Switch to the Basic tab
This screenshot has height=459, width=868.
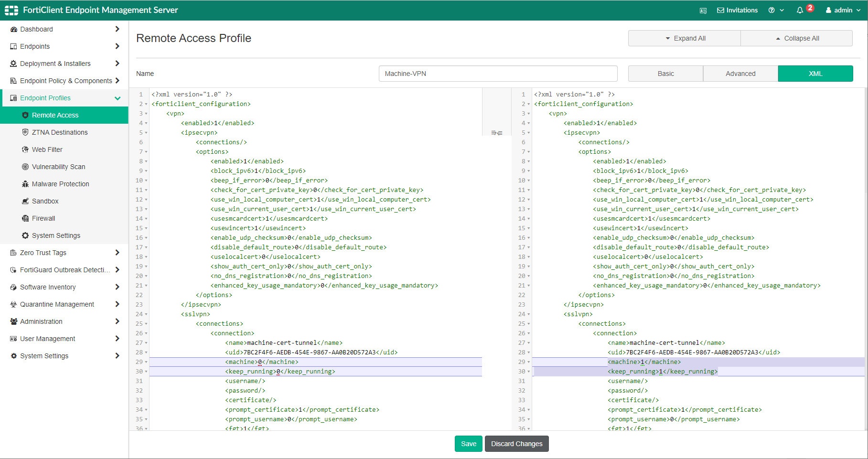click(x=665, y=73)
